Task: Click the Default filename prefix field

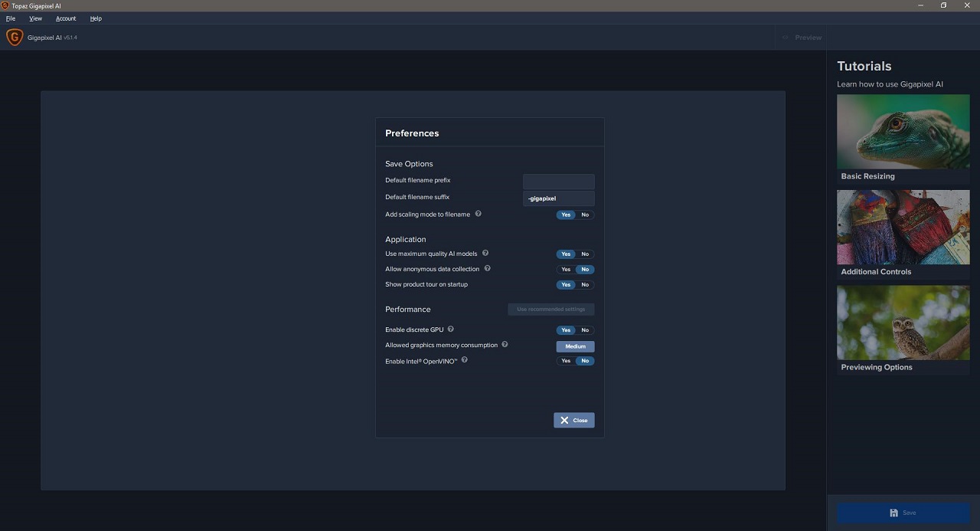Action: (x=558, y=182)
